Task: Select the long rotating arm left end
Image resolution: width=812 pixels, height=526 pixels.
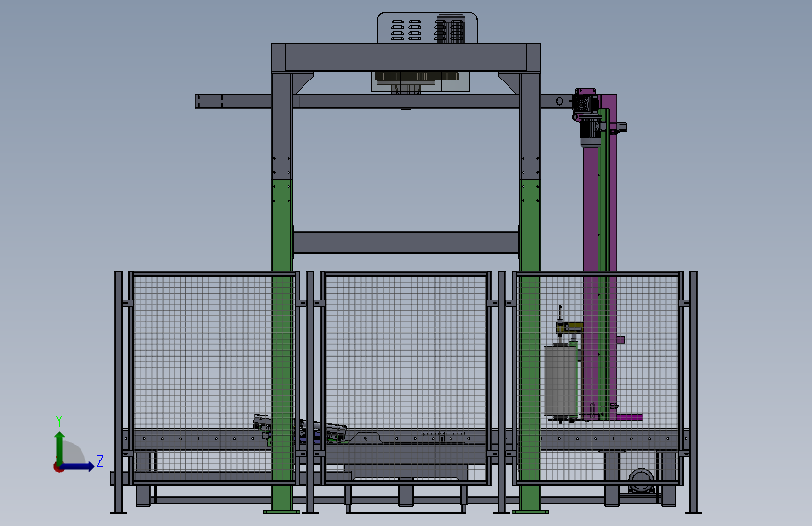Action: click(233, 101)
